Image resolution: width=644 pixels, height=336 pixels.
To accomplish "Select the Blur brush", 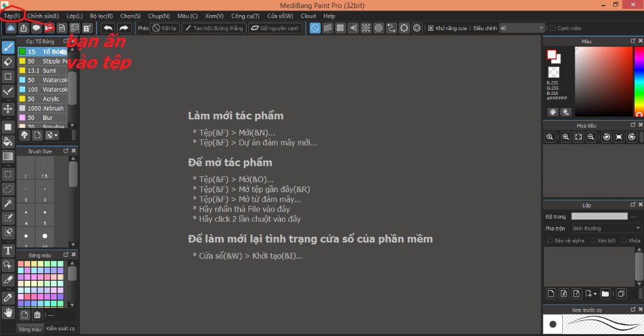I will (x=42, y=117).
